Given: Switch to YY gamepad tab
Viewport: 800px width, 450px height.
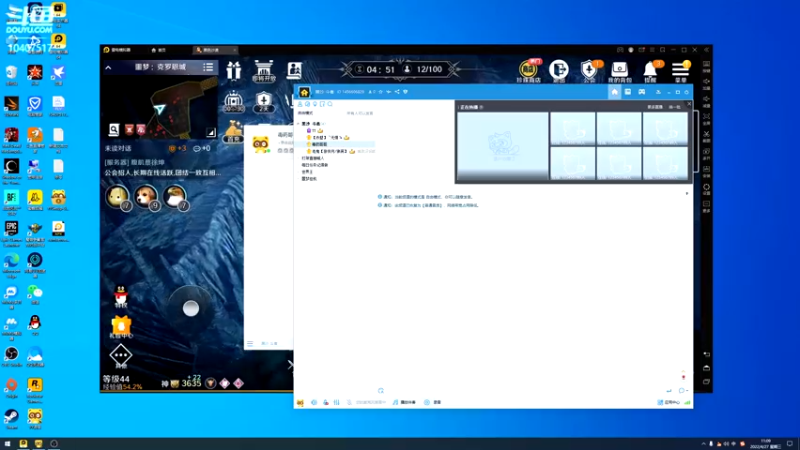Looking at the screenshot, I should [x=642, y=92].
